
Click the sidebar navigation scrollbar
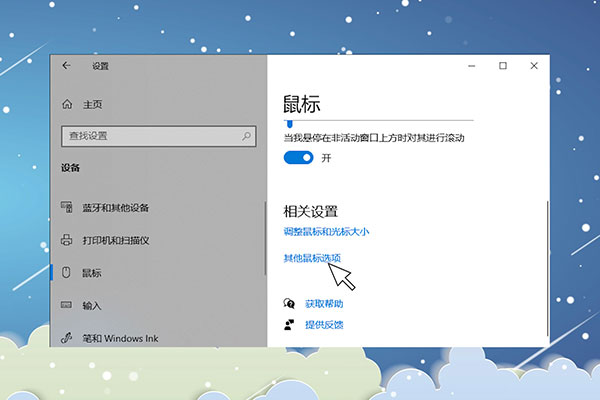pyautogui.click(x=265, y=240)
